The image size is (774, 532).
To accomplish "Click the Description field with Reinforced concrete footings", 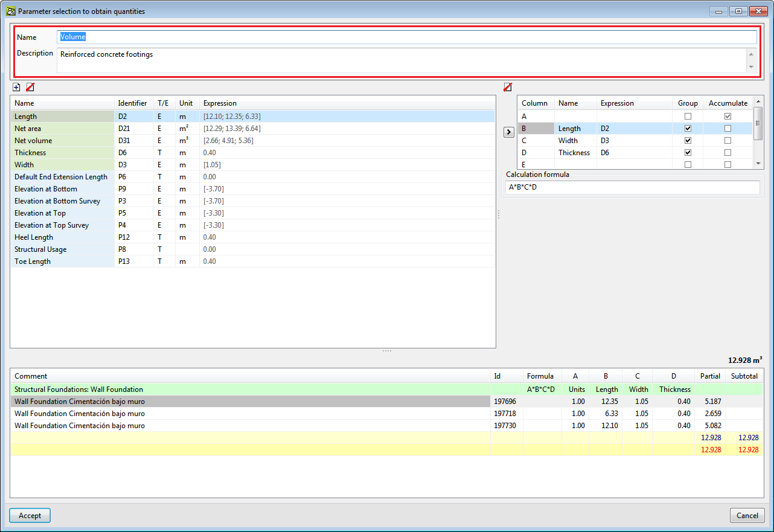I will point(402,60).
